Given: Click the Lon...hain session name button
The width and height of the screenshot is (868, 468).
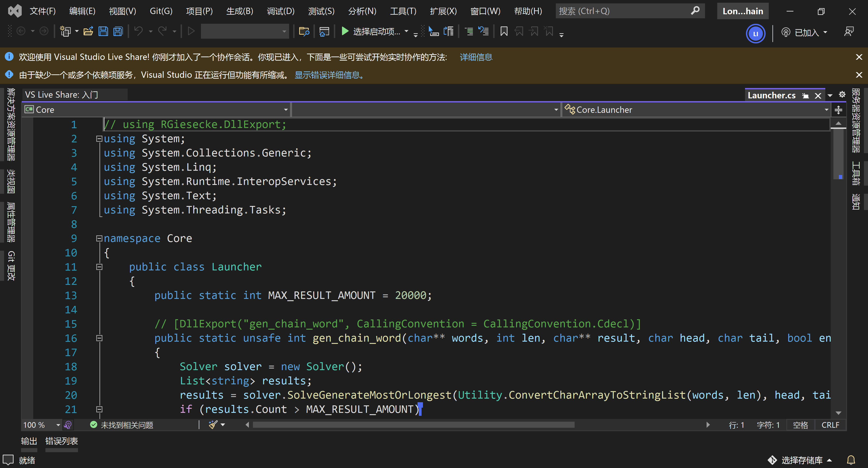Looking at the screenshot, I should (743, 11).
